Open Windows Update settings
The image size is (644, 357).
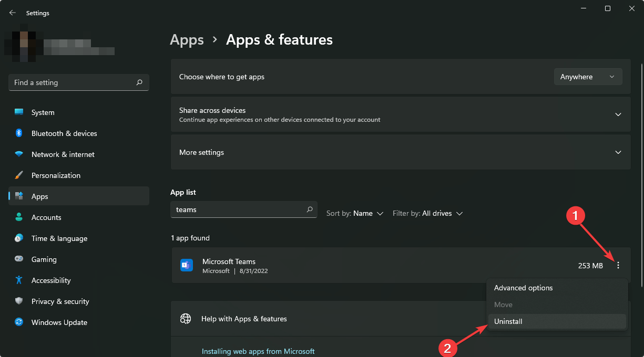coord(59,322)
